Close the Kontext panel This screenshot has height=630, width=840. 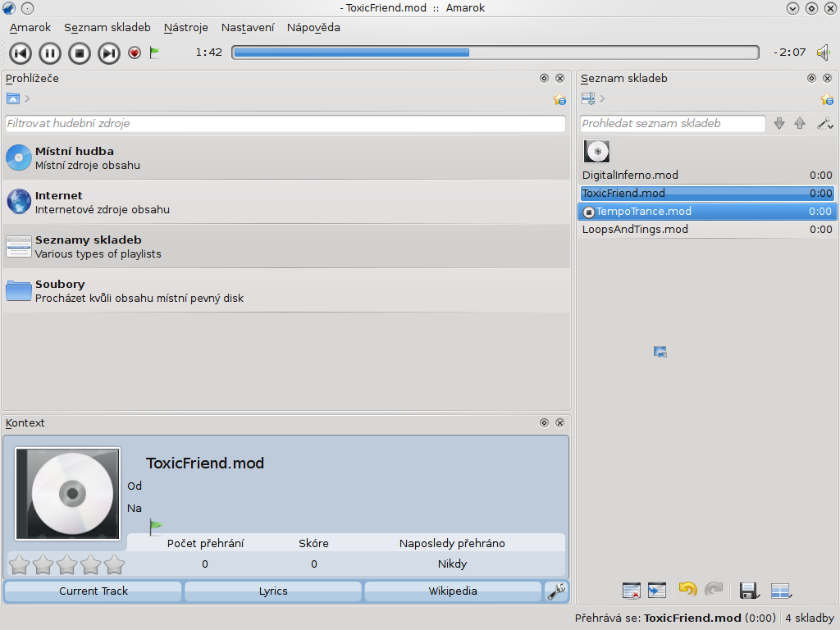559,422
